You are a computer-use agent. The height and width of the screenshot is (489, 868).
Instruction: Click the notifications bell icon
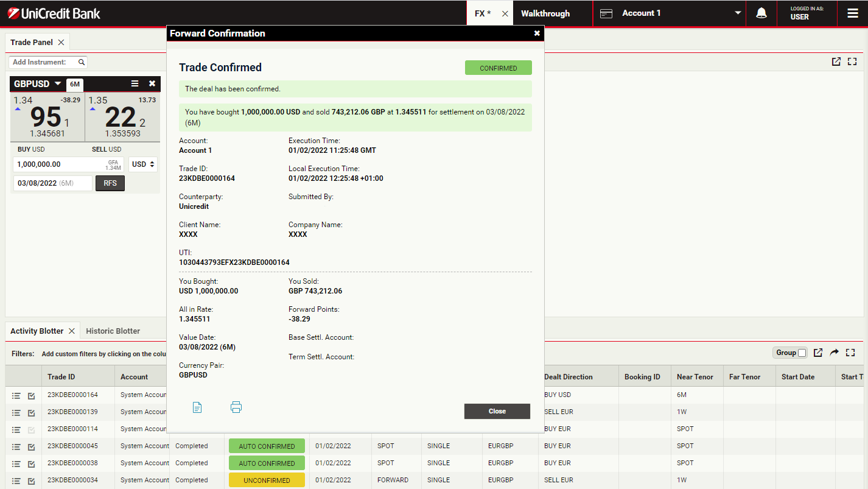[x=761, y=13]
